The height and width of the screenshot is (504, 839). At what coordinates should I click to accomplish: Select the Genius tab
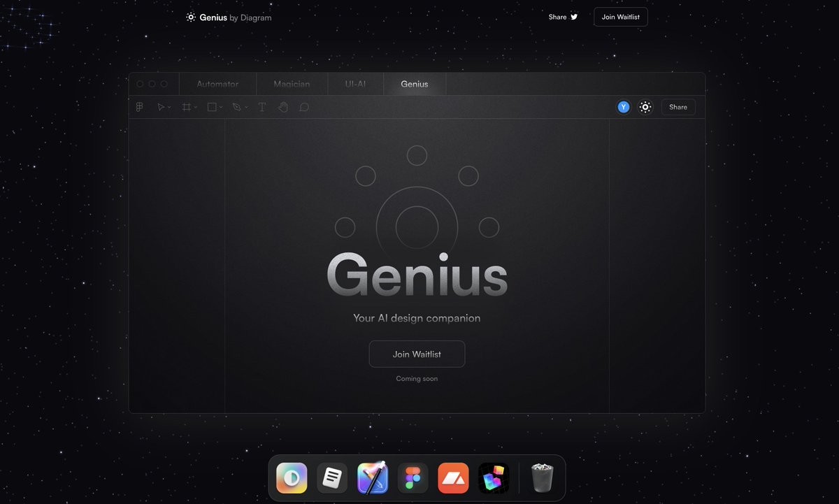(x=415, y=84)
